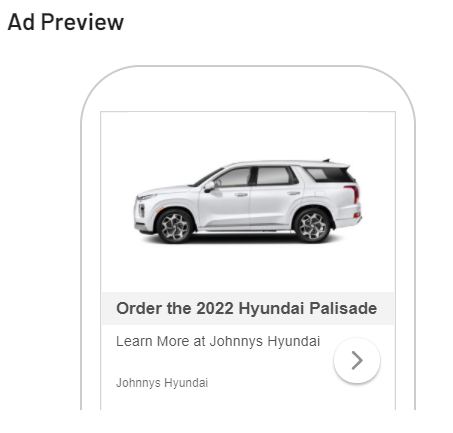This screenshot has height=433, width=453.
Task: Click the red rear tail light of the SUV
Action: pos(353,193)
